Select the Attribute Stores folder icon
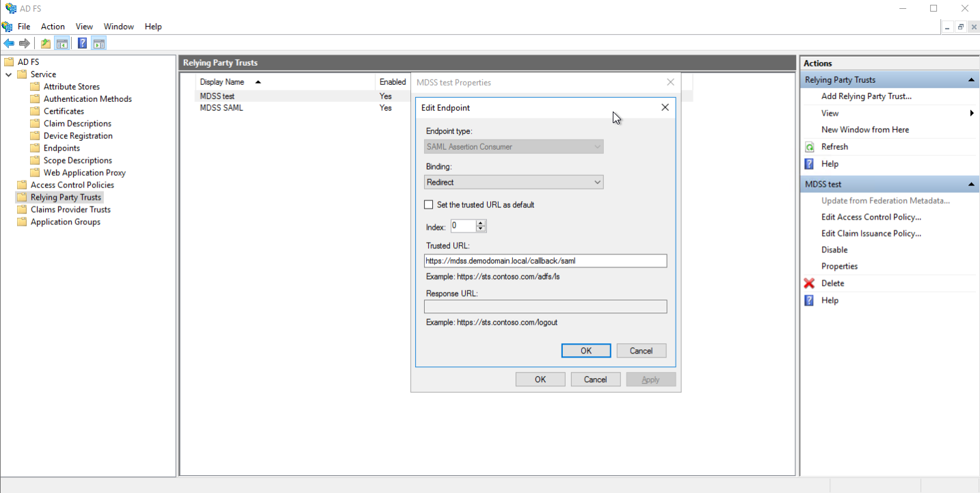980x493 pixels. point(35,87)
